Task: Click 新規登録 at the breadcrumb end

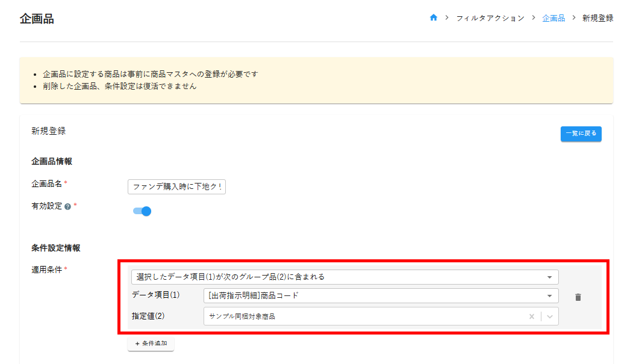Action: pyautogui.click(x=597, y=18)
